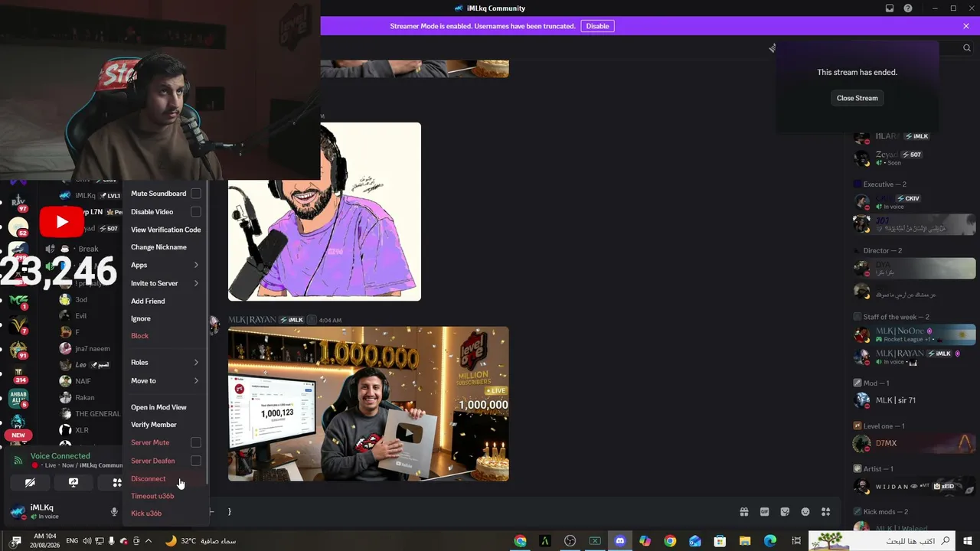This screenshot has height=551, width=980.
Task: Open Discord in the Windows taskbar
Action: coord(620,541)
